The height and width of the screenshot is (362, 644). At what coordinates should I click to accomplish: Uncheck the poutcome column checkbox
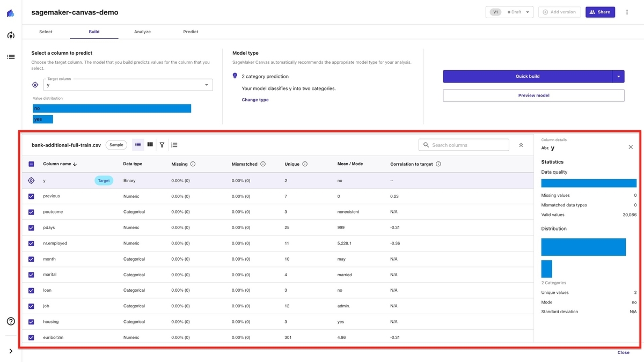[31, 212]
